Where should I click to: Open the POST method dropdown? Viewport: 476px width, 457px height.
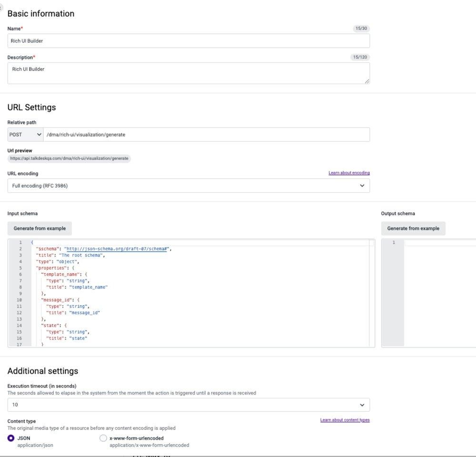pos(26,135)
